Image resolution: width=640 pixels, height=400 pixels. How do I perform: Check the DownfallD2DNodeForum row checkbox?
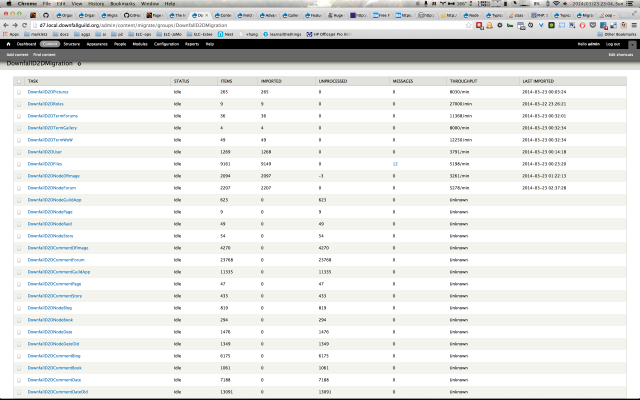(19, 188)
